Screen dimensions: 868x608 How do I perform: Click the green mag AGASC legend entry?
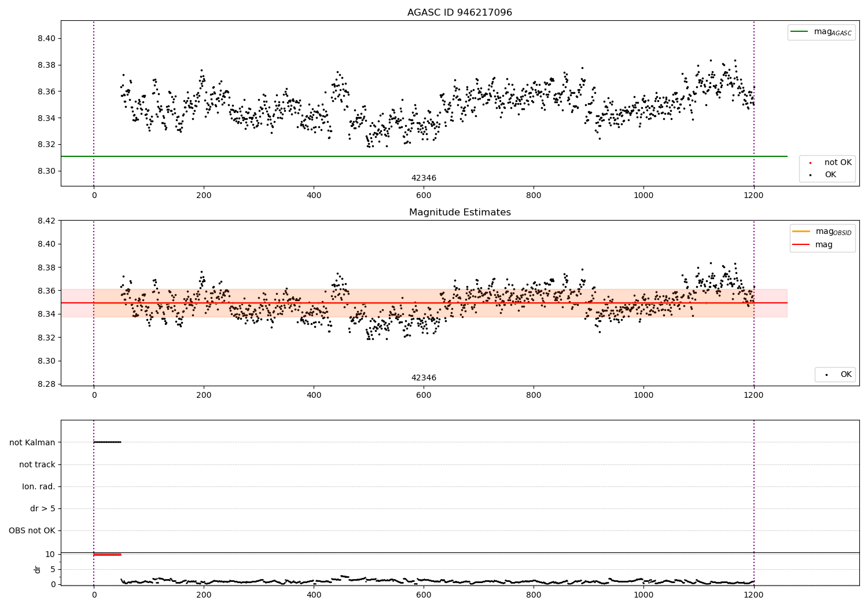pyautogui.click(x=821, y=32)
